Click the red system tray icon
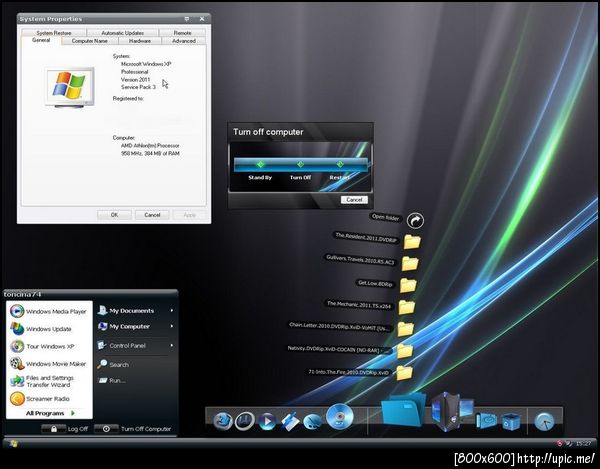 point(559,443)
